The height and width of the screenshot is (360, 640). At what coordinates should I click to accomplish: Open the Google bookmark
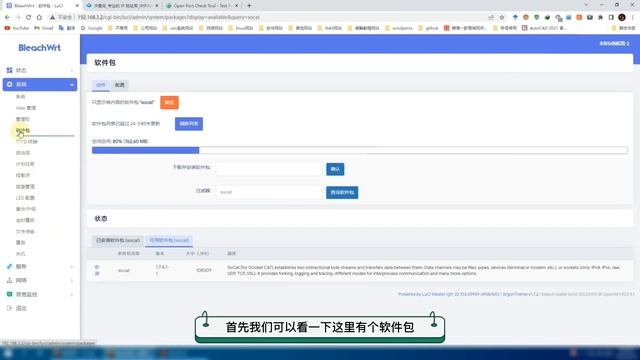(x=91, y=28)
